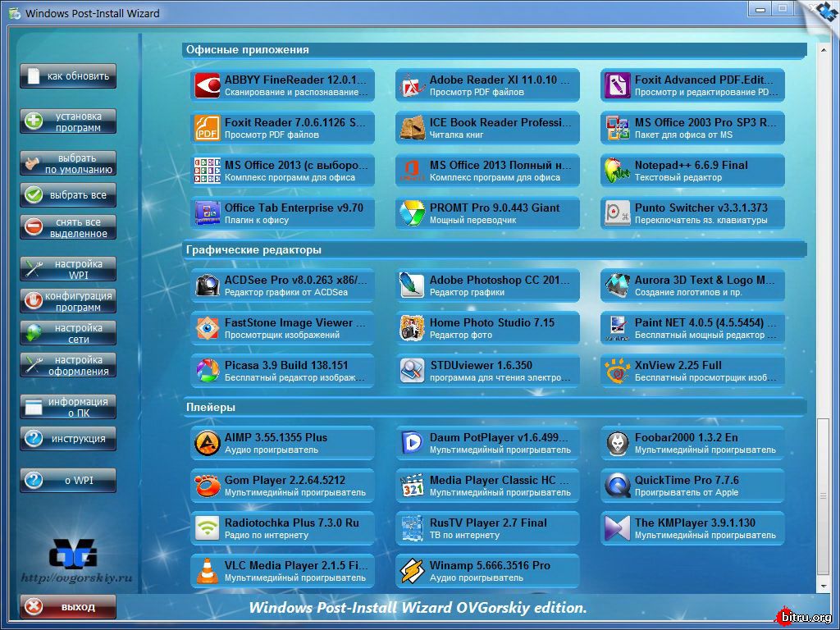Open the 'о WPI' about button
Screen dimensions: 840x630
pyautogui.click(x=68, y=481)
